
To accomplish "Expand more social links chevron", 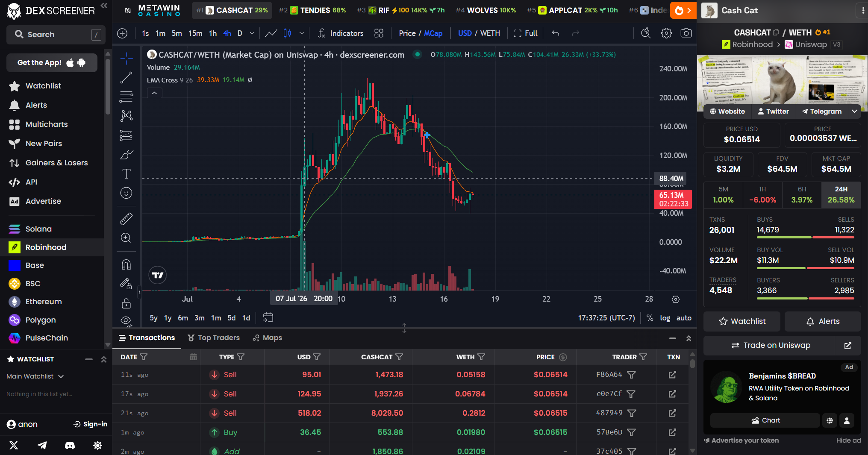I will [854, 111].
